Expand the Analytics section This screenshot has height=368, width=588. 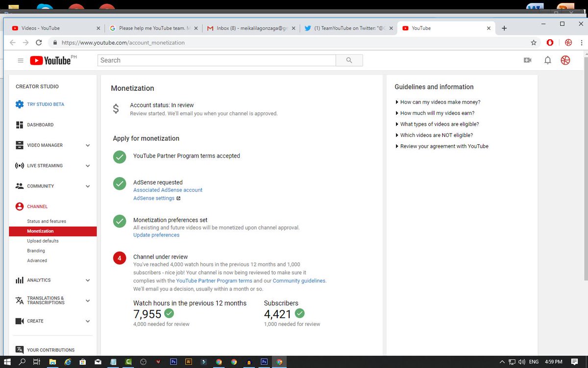tap(88, 280)
